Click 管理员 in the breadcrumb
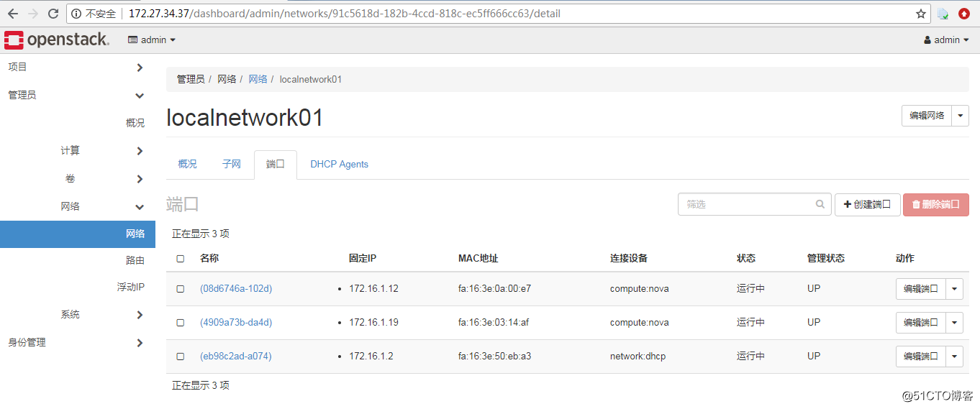The height and width of the screenshot is (409, 980). [191, 79]
